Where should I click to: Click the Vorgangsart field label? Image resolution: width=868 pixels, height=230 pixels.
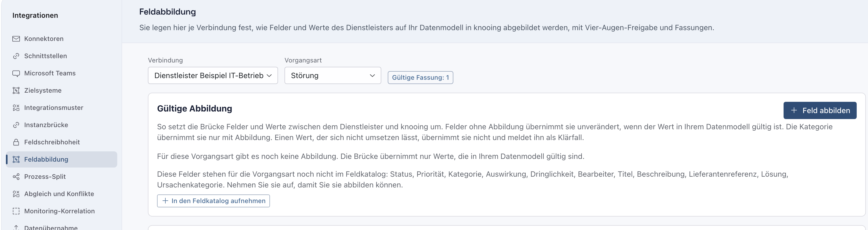[x=303, y=60]
